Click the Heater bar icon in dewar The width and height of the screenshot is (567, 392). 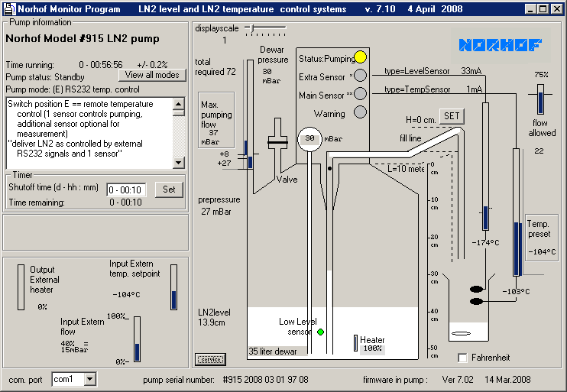coord(355,343)
